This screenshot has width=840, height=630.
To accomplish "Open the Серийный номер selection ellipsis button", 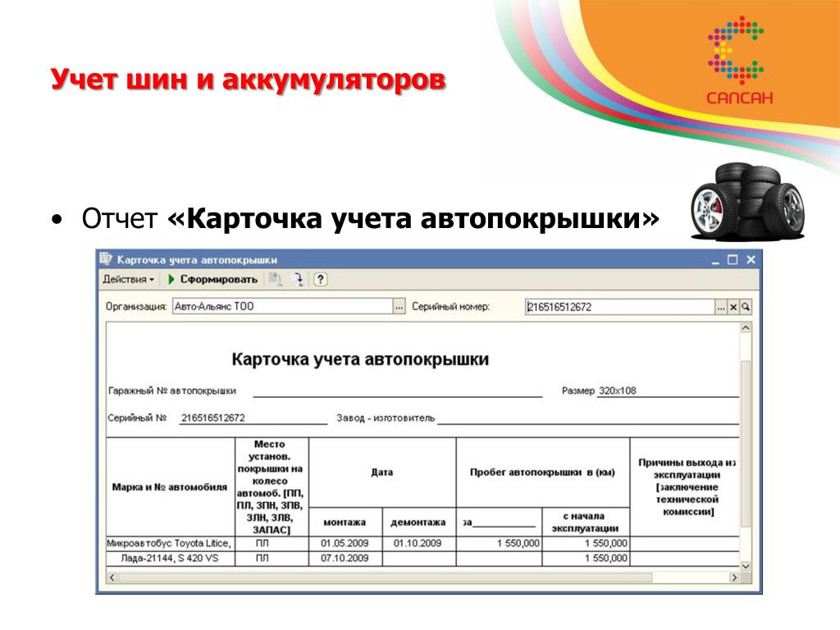I will tap(721, 307).
